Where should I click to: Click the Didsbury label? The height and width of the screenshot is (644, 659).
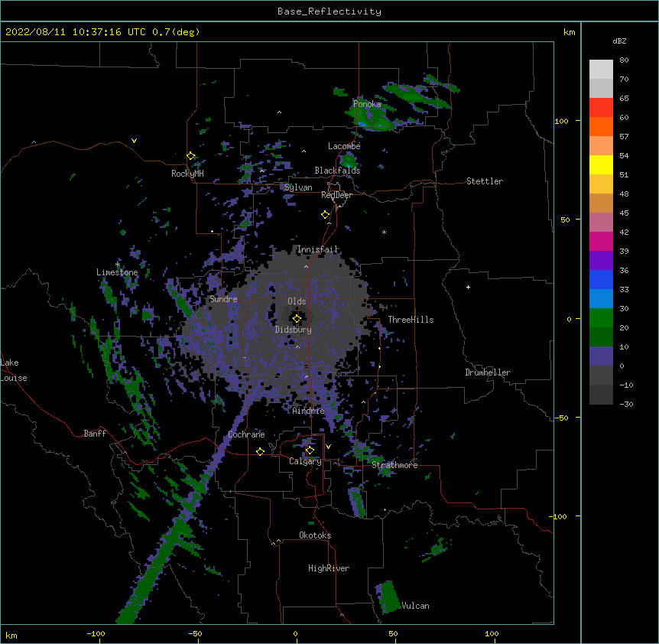tap(293, 330)
